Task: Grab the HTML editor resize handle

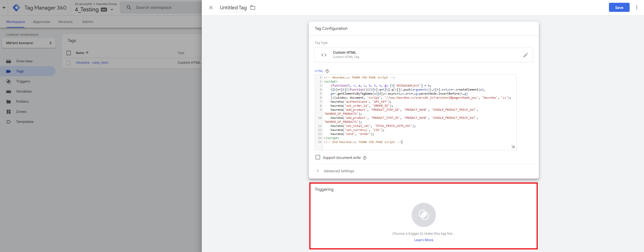Action: (x=513, y=147)
